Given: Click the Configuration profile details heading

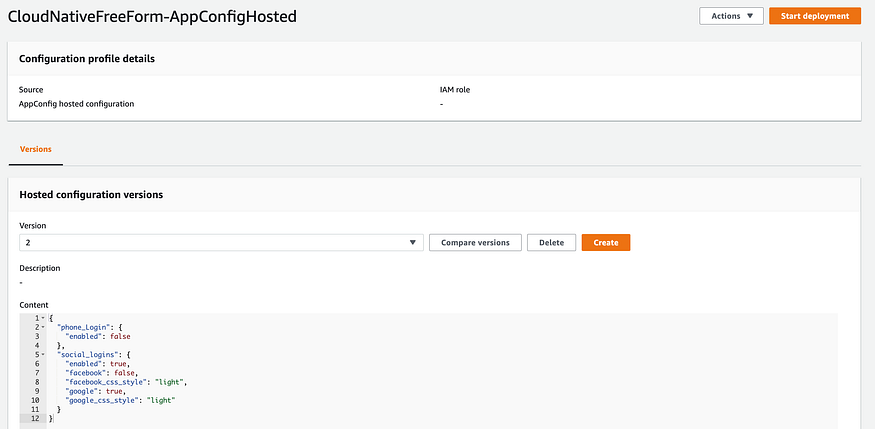Looking at the screenshot, I should pos(87,59).
